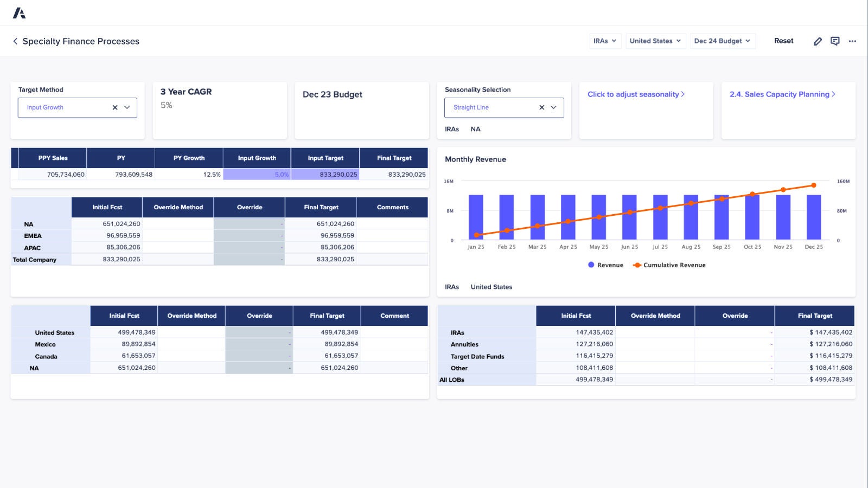Click the more options ellipsis icon

tap(852, 41)
